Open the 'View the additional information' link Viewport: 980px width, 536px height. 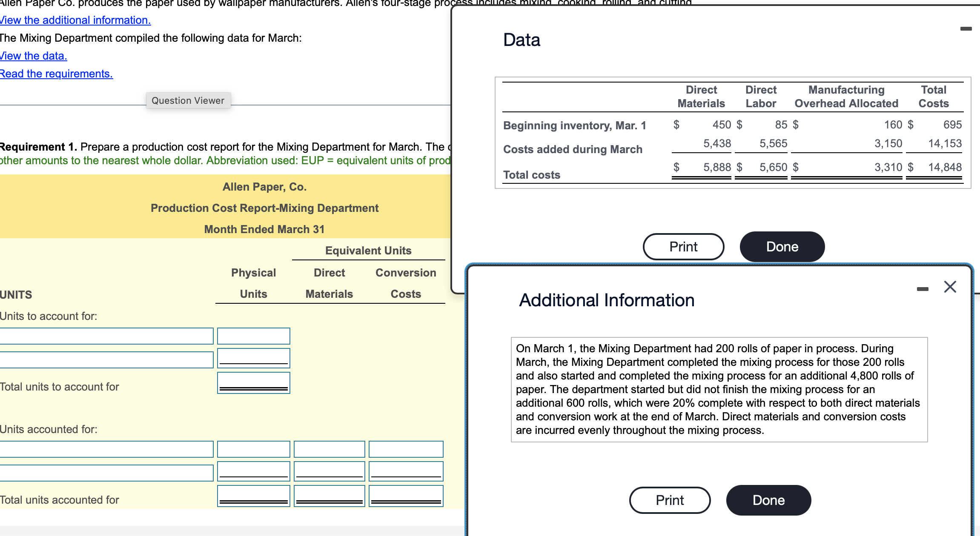tap(75, 20)
